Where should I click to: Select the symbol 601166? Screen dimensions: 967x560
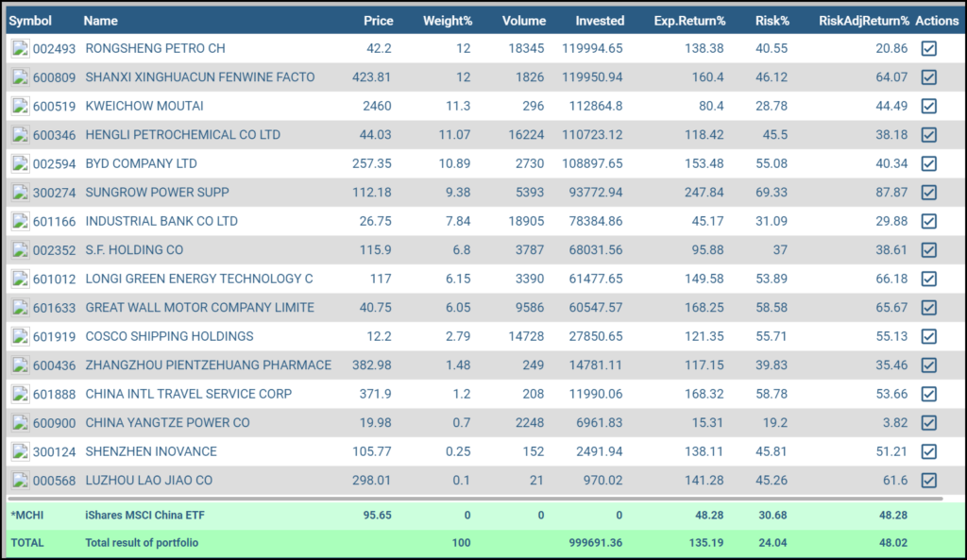54,221
